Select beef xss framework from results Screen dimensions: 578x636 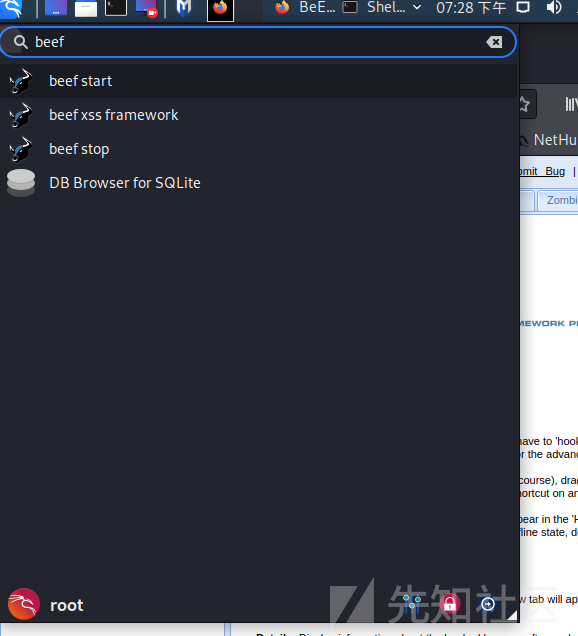click(x=260, y=115)
